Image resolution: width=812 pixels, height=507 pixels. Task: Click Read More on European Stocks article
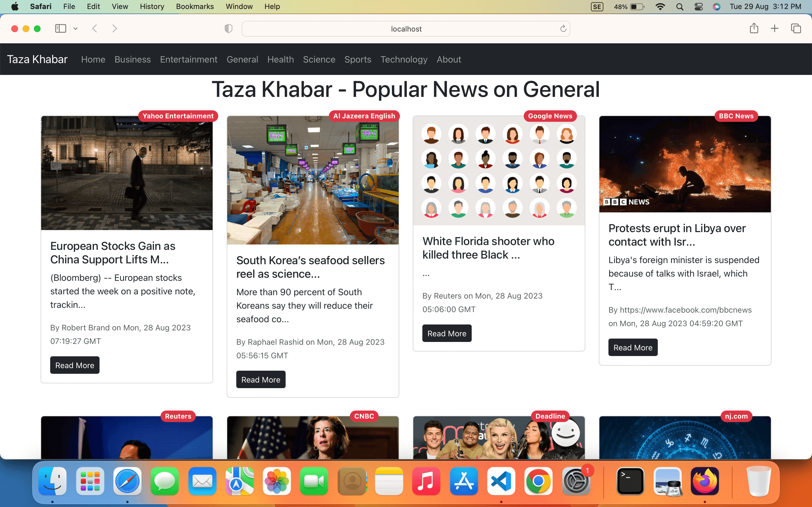74,365
